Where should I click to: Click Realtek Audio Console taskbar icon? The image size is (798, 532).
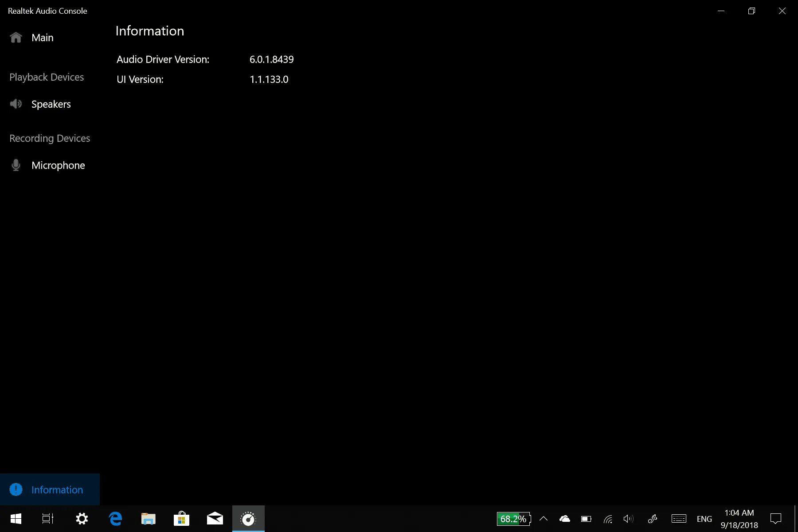pyautogui.click(x=248, y=519)
